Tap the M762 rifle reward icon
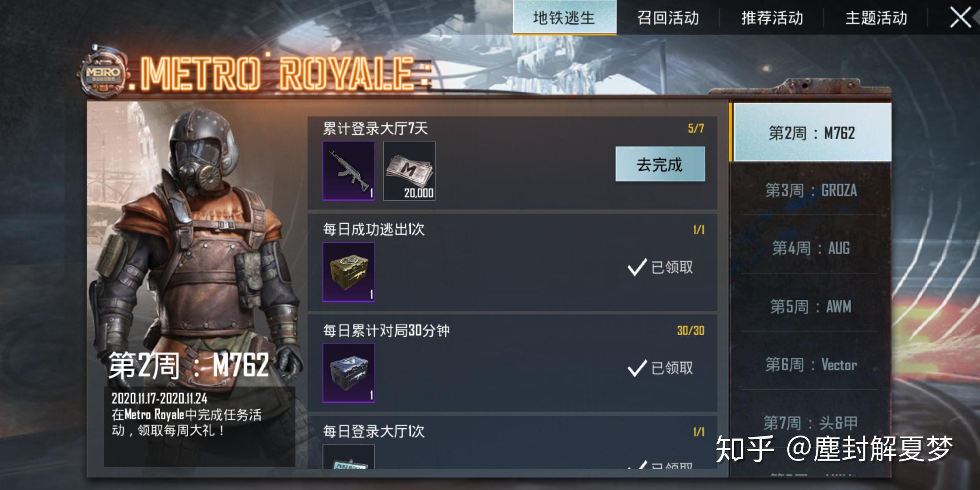 348,171
